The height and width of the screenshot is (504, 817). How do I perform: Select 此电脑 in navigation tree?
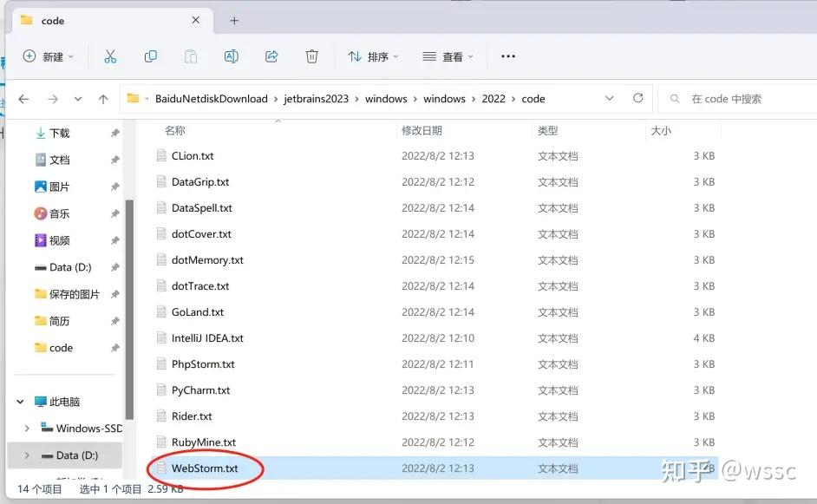click(x=64, y=402)
